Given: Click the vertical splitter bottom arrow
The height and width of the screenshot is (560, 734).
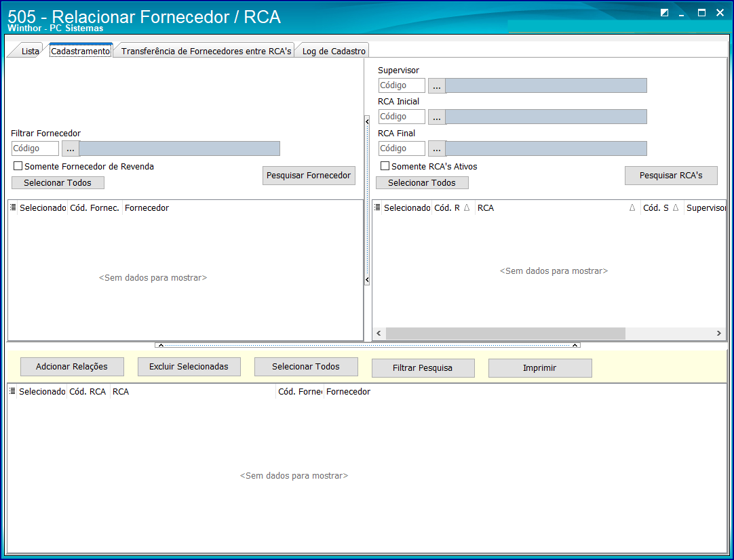Looking at the screenshot, I should [367, 280].
